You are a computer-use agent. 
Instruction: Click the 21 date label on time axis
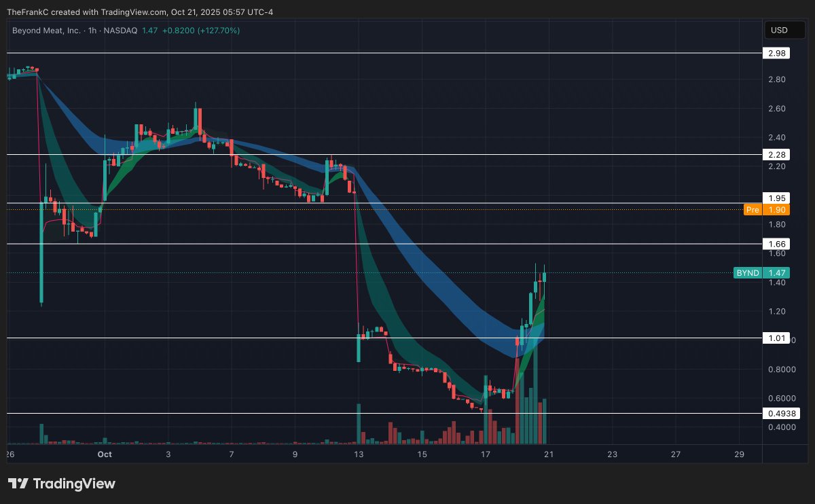pyautogui.click(x=549, y=454)
